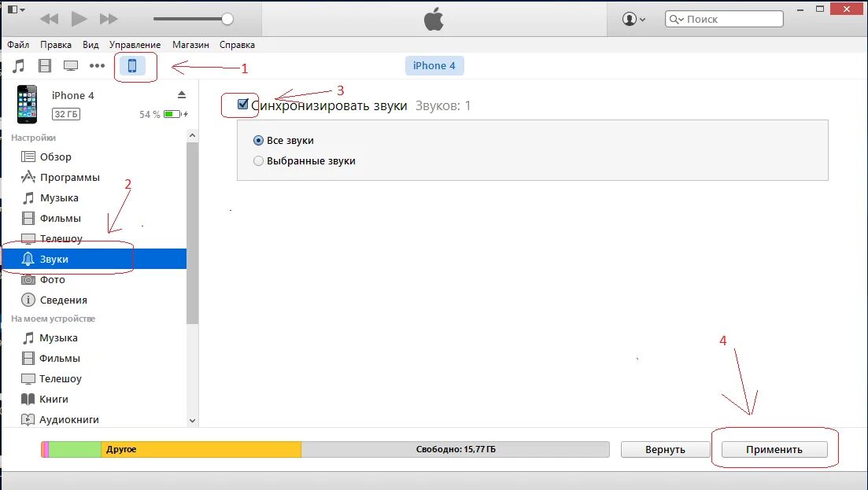Select Все звуки radio button
Image resolution: width=868 pixels, height=490 pixels.
[258, 141]
